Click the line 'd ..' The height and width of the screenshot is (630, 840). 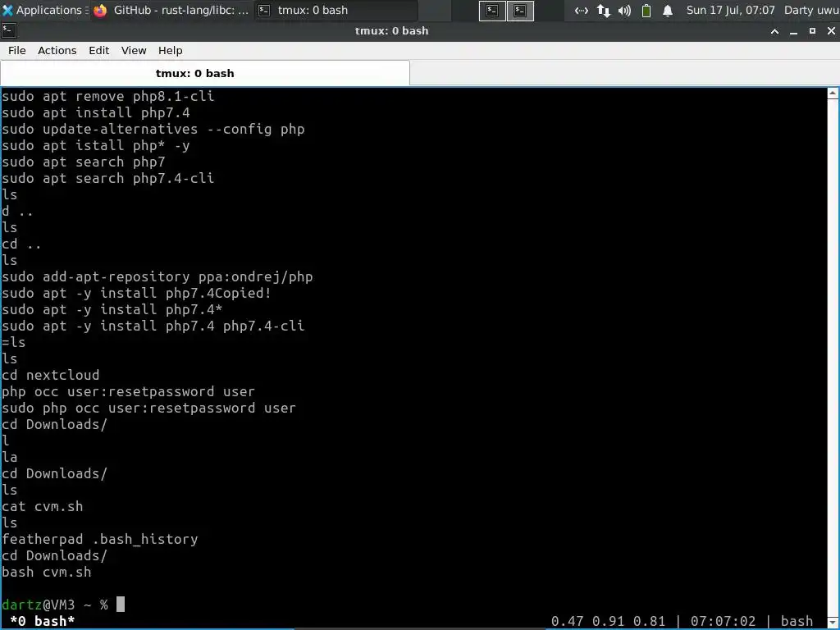coord(17,211)
